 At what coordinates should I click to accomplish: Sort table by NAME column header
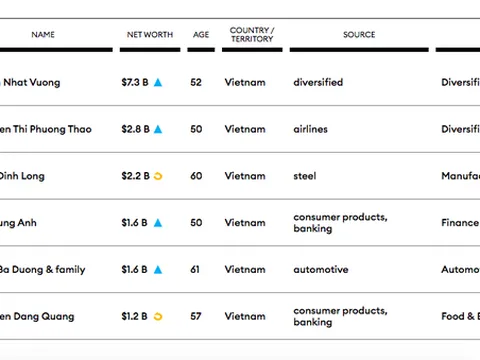click(43, 35)
